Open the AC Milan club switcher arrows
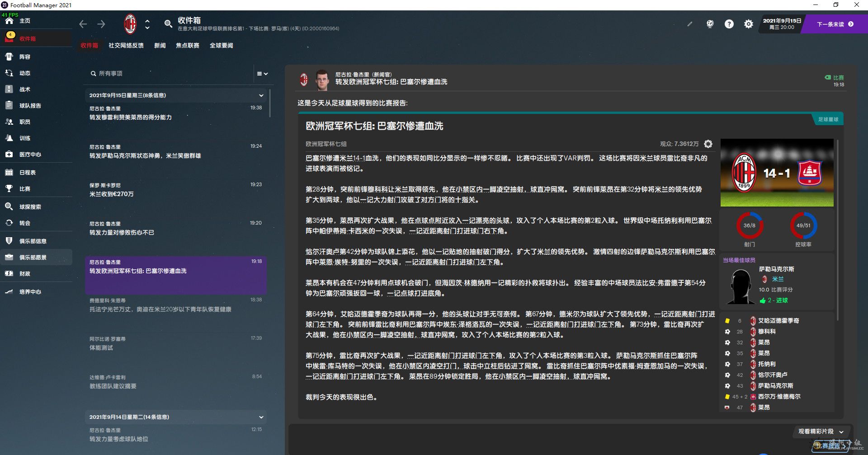Image resolution: width=868 pixels, height=455 pixels. [x=147, y=24]
